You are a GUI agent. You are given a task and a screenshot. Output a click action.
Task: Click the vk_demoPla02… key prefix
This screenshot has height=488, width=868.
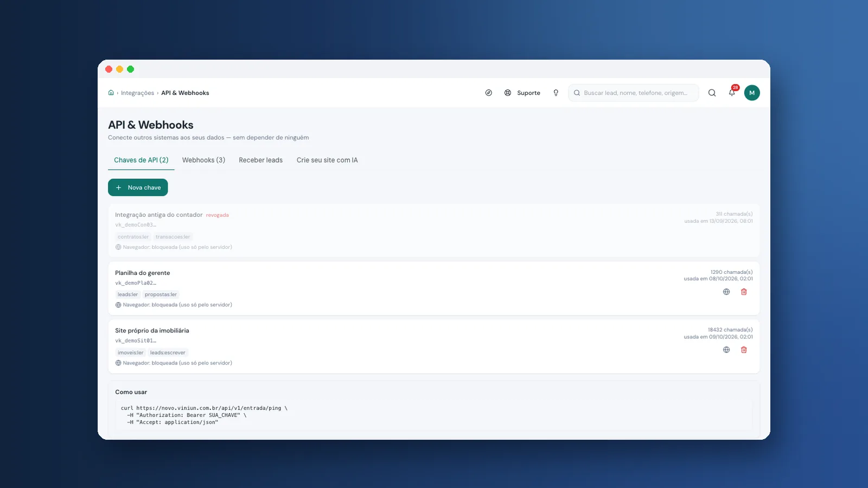136,283
